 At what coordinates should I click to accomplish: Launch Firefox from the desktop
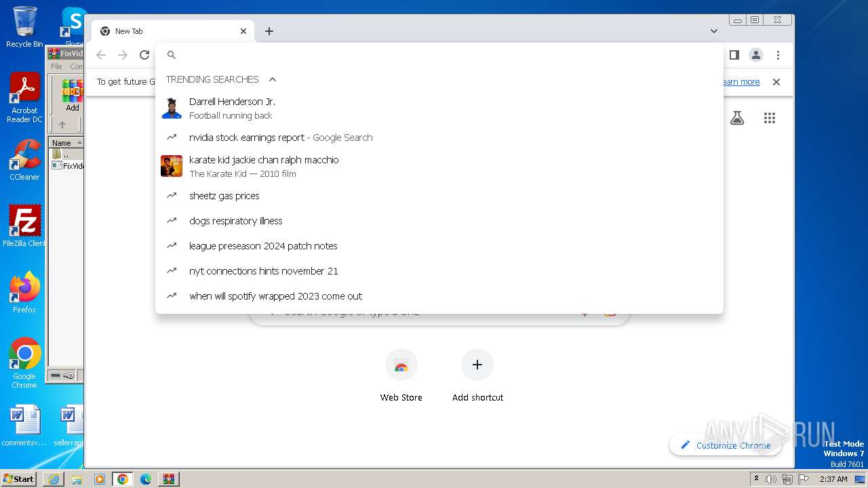[24, 293]
